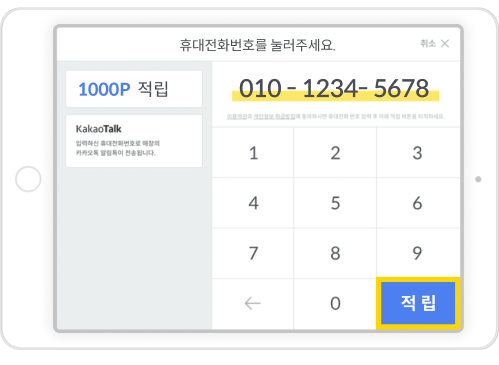Choose keypad number 0
Screen dimensions: 499x365
point(335,304)
